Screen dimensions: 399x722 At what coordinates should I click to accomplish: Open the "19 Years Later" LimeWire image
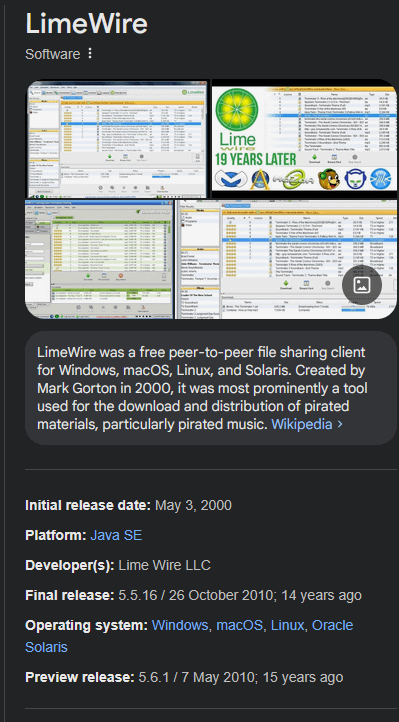point(304,139)
